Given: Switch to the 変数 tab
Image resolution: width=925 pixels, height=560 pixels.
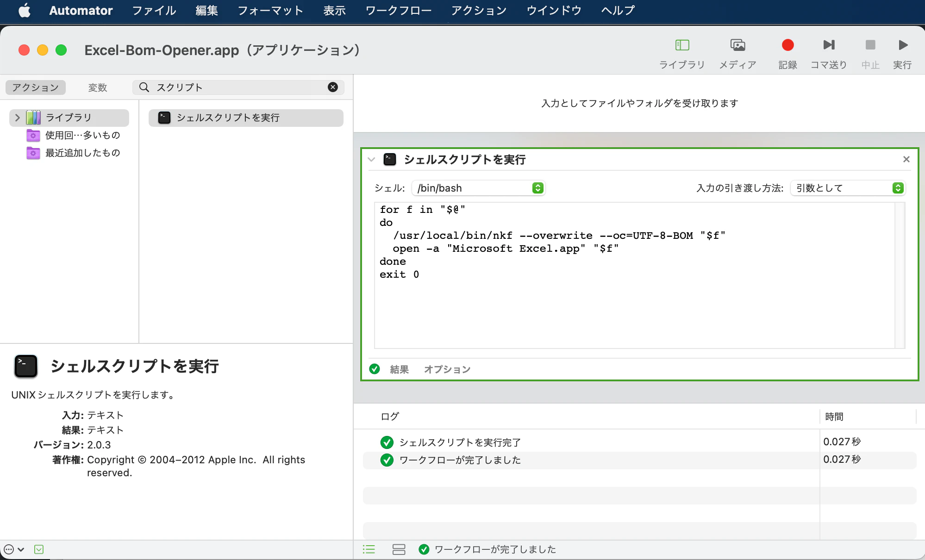Looking at the screenshot, I should [97, 87].
